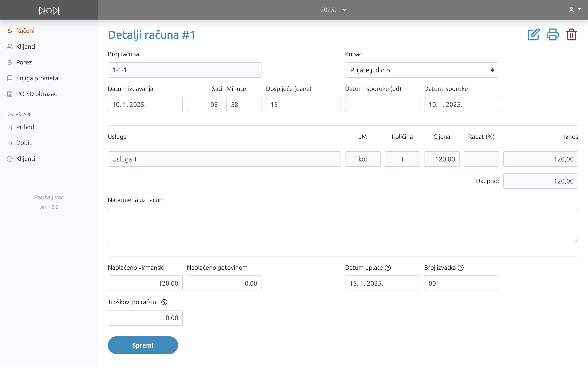Click the DIODE logo in header
Screen dimensions: 588x367
(49, 10)
